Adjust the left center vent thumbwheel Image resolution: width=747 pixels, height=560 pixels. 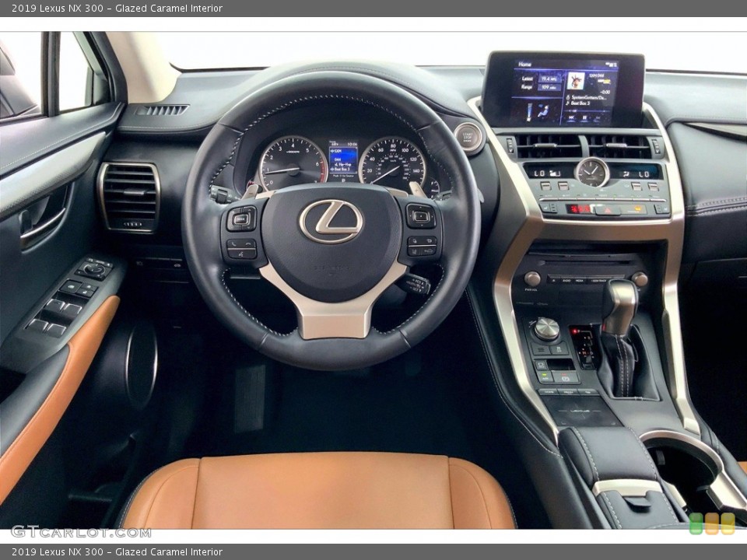[509, 145]
